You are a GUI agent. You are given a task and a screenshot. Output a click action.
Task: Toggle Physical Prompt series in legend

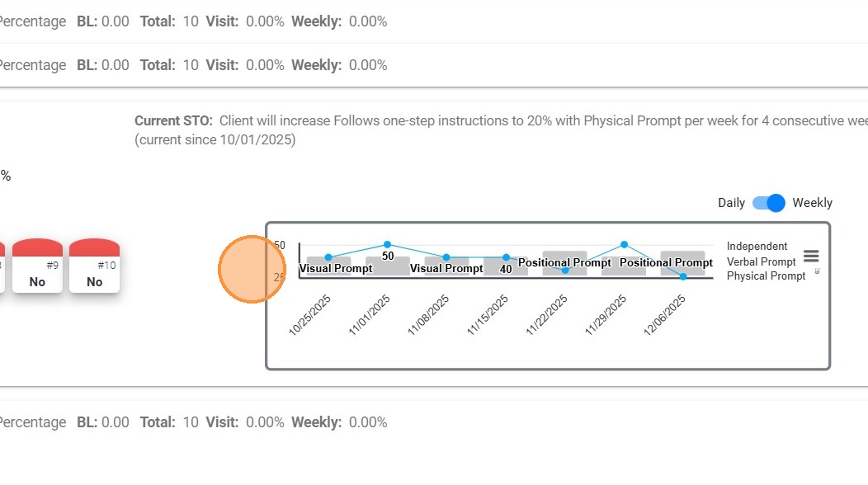(x=766, y=276)
